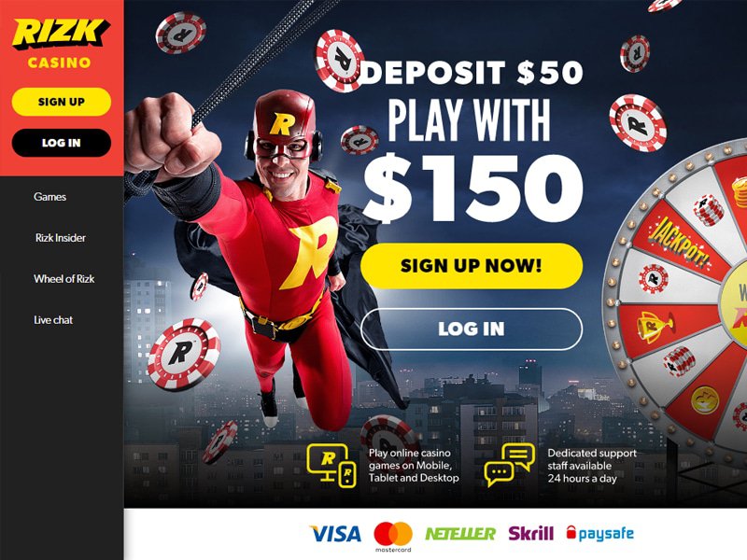The height and width of the screenshot is (560, 747).
Task: Click the Mastercard logo
Action: point(393,537)
